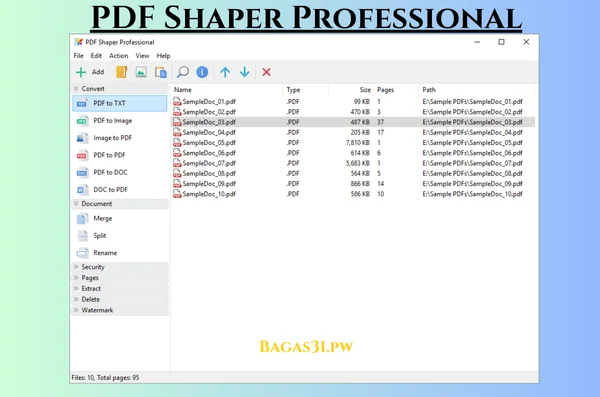
Task: Collapse the Convert section
Action: 76,88
